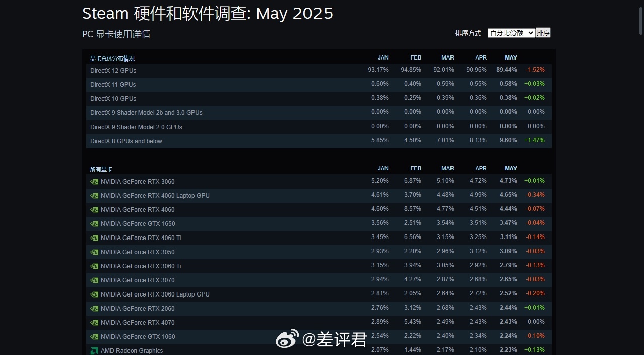Select DirectX 9 Shader Model 2b and 3.0 GPUs
The width and height of the screenshot is (644, 355).
click(x=318, y=113)
